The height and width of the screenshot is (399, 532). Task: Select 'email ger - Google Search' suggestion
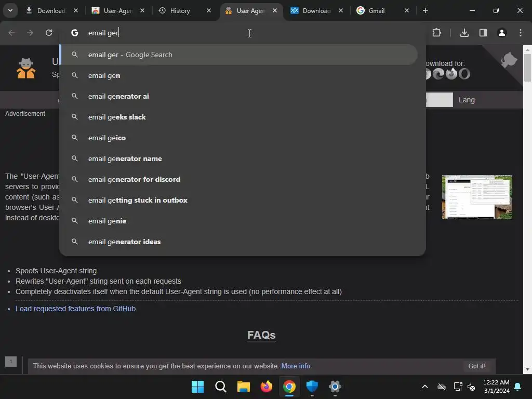tap(239, 55)
